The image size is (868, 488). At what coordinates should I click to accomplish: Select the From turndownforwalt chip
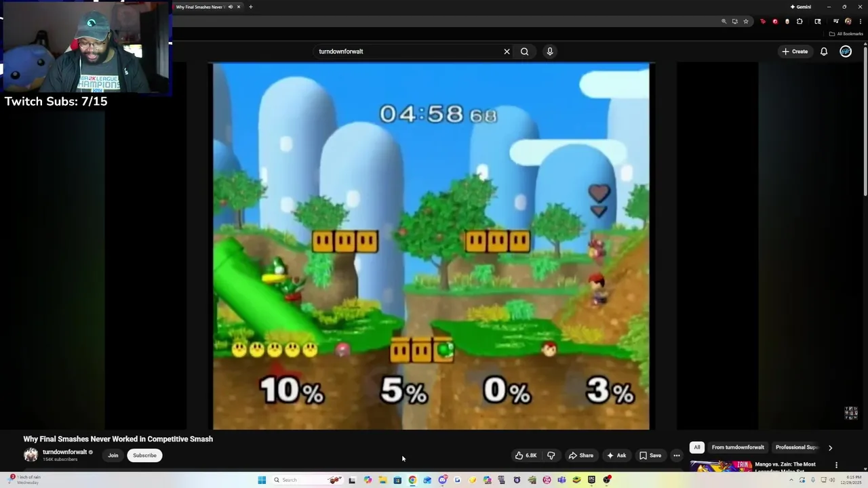738,447
